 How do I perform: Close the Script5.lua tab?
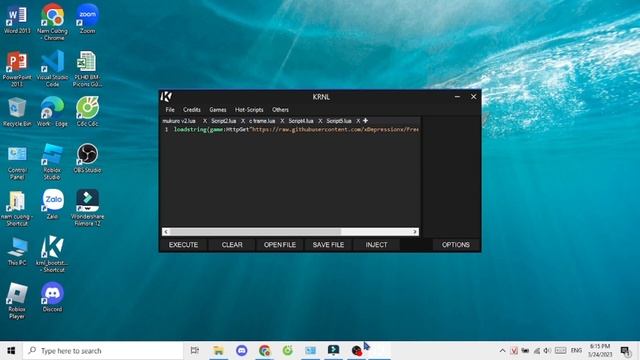click(358, 121)
